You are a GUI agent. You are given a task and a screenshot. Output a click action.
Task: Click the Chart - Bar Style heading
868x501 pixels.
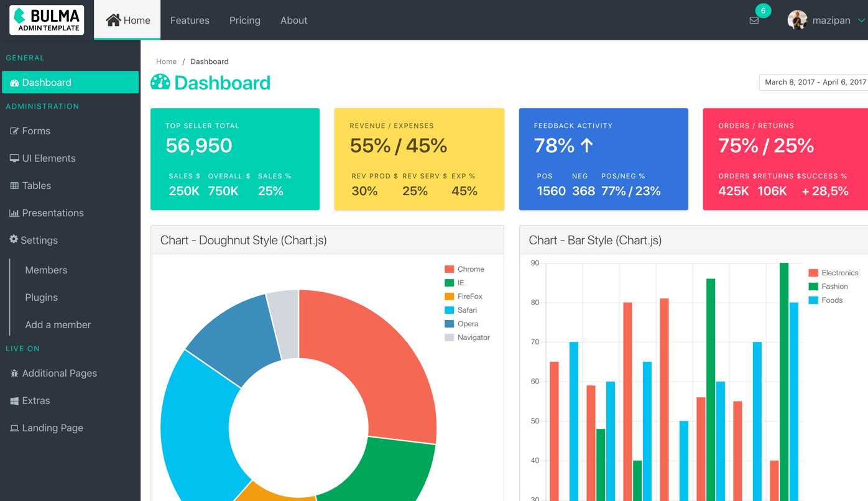pyautogui.click(x=595, y=240)
